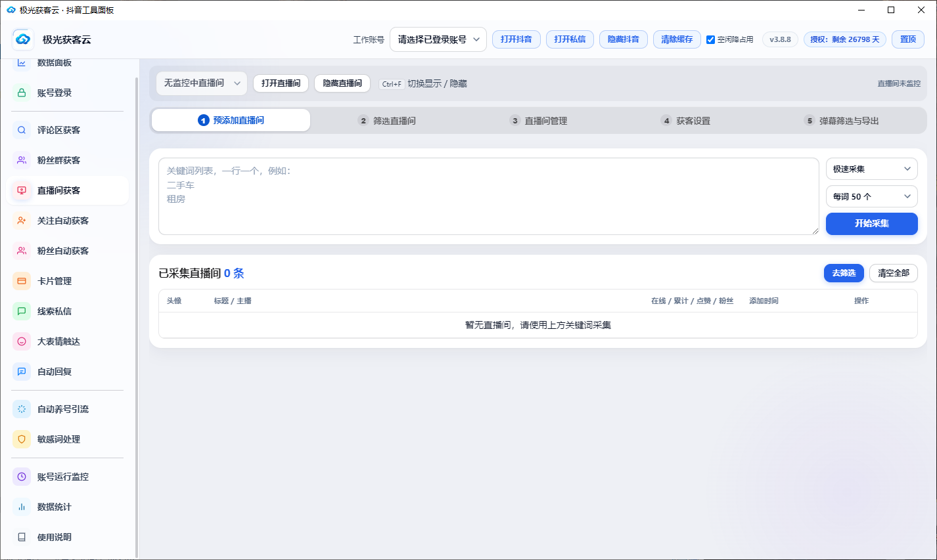Click the 打开直播间 button

coord(281,83)
